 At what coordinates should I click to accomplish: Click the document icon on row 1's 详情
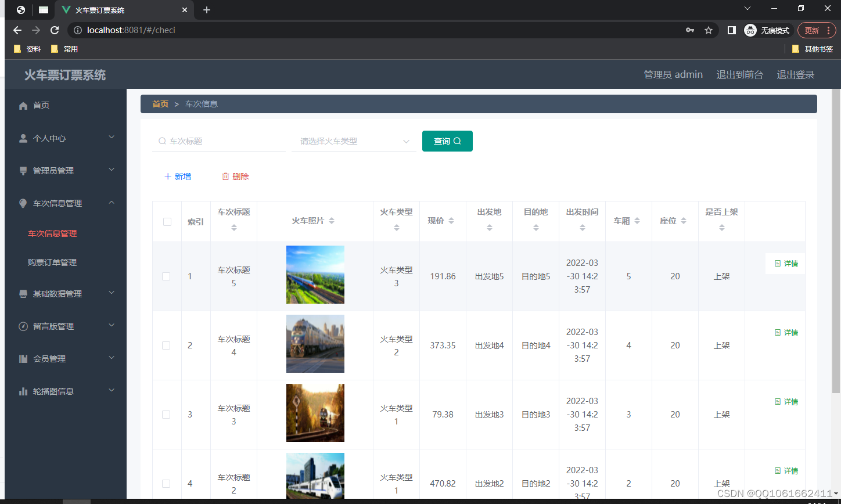[x=778, y=263]
